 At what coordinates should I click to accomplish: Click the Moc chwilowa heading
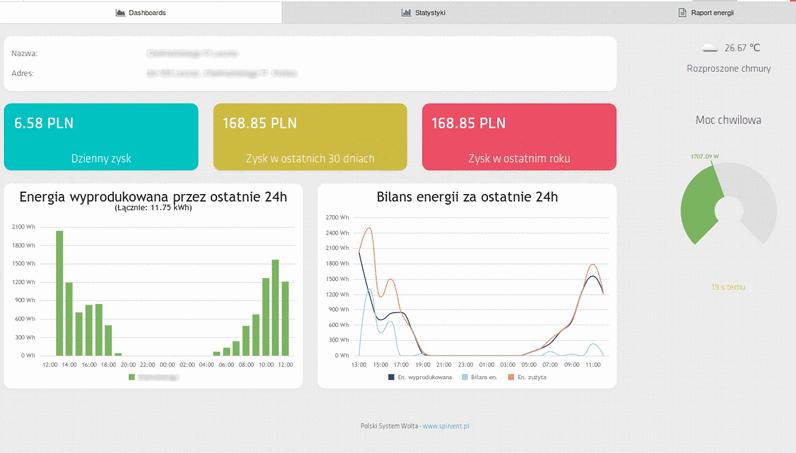(x=728, y=120)
